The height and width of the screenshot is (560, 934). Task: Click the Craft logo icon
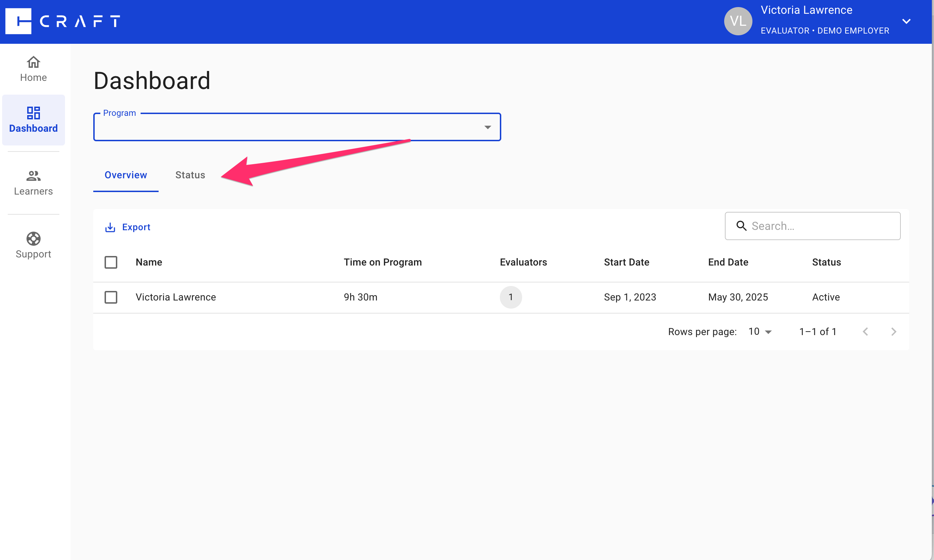[x=18, y=21]
